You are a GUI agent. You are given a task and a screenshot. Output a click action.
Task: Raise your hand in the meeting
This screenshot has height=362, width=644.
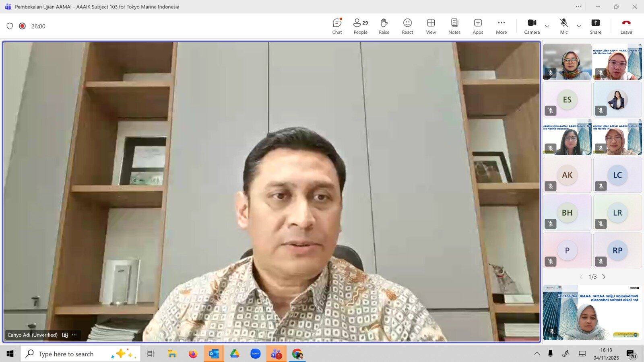384,26
